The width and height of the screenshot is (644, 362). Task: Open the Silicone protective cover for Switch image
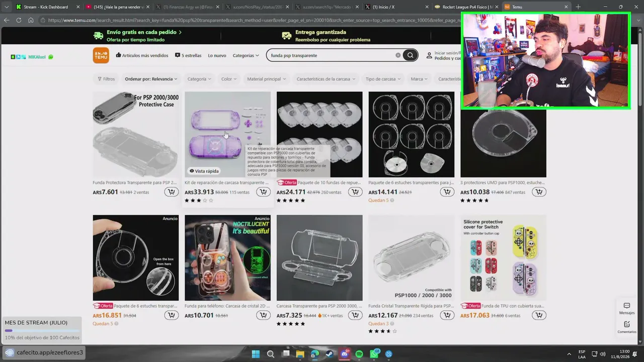pos(503,258)
